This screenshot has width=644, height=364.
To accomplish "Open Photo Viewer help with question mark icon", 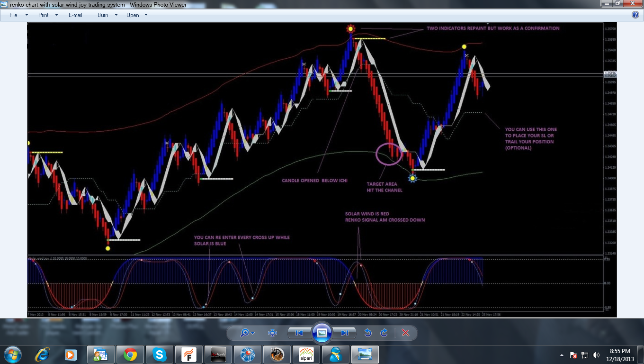I will point(635,15).
